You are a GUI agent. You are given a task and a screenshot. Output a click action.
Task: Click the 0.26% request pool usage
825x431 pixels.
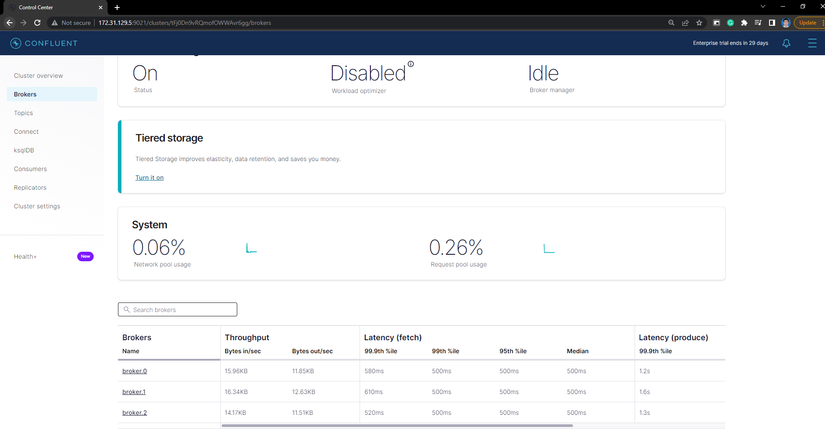(456, 247)
